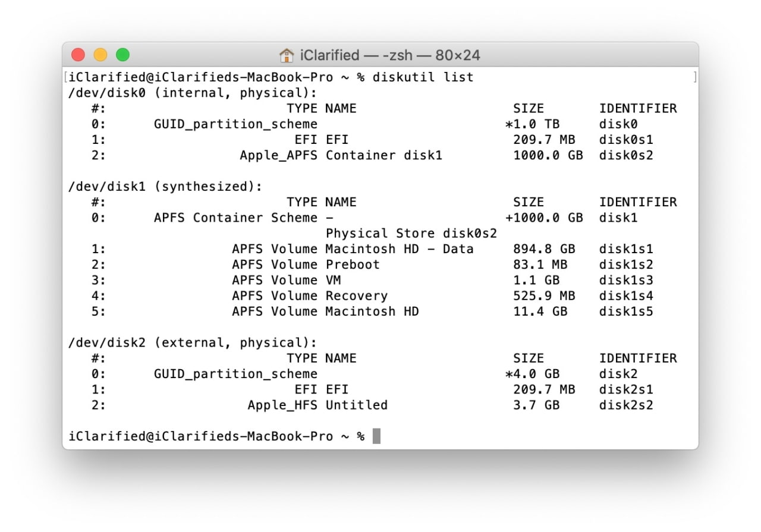Image resolution: width=761 pixels, height=532 pixels.
Task: Close the Terminal window with red button
Action: tap(78, 55)
